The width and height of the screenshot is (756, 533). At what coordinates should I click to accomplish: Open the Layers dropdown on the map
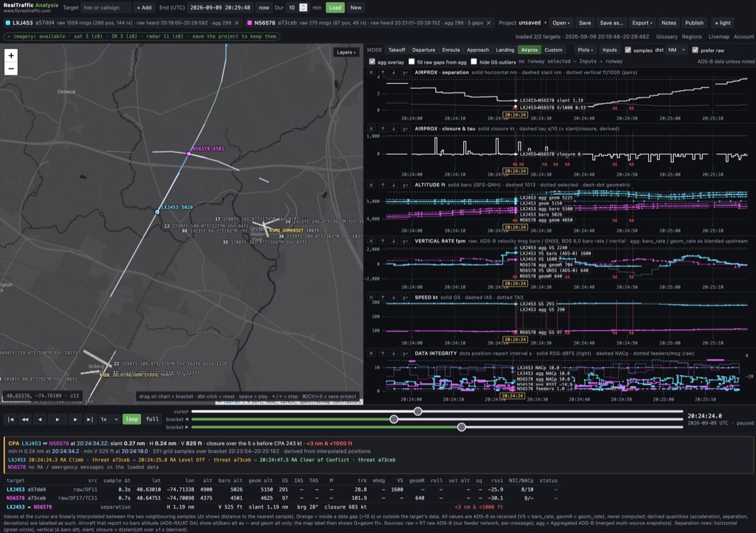pos(346,52)
